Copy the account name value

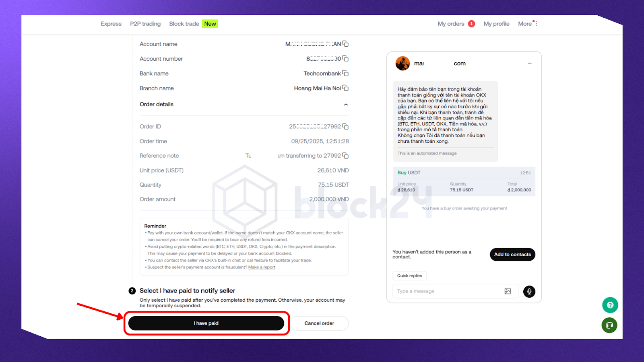point(345,44)
